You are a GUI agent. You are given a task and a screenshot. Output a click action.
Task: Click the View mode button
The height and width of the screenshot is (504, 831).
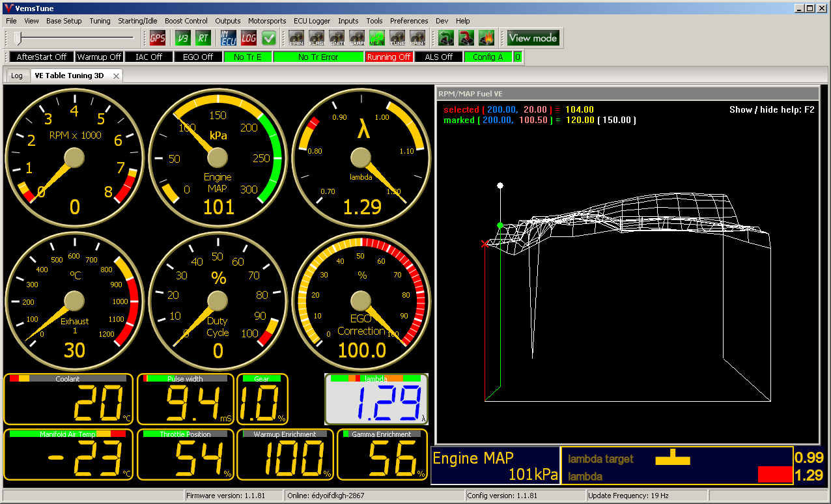[533, 38]
